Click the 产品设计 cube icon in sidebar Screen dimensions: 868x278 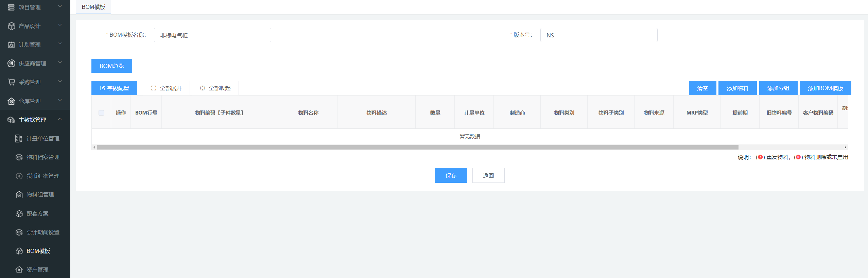click(x=11, y=26)
